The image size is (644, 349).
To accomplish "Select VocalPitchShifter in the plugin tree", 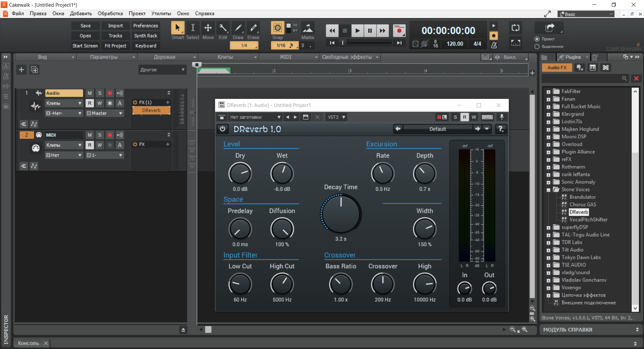I will pos(588,220).
